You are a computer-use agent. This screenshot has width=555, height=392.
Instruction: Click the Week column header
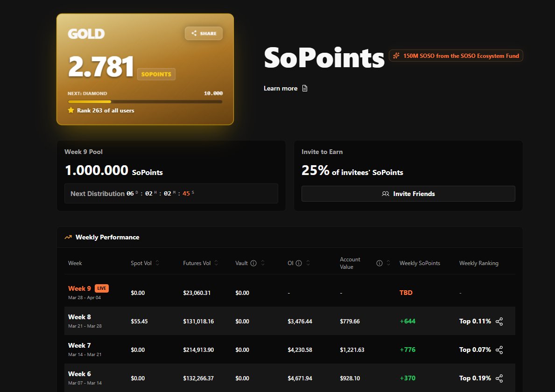75,263
